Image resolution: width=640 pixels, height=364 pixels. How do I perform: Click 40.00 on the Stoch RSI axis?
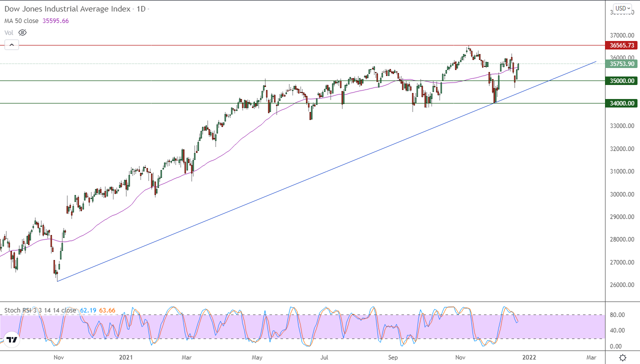[x=617, y=330]
